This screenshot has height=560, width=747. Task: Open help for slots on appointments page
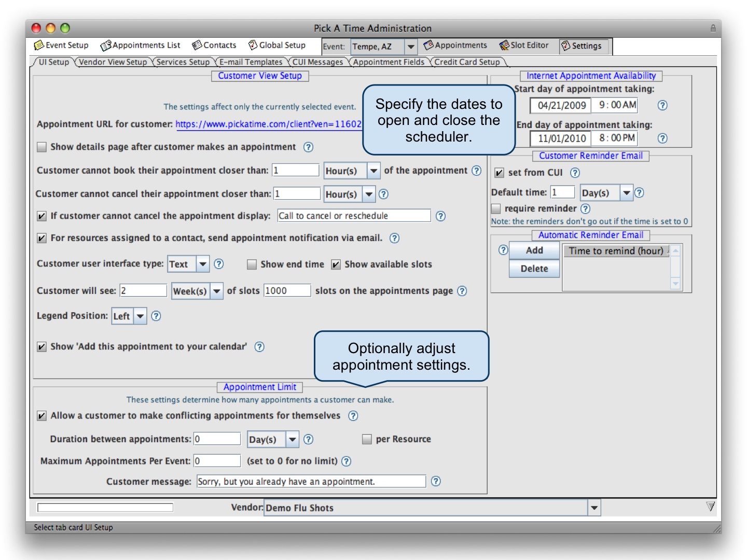pos(462,291)
